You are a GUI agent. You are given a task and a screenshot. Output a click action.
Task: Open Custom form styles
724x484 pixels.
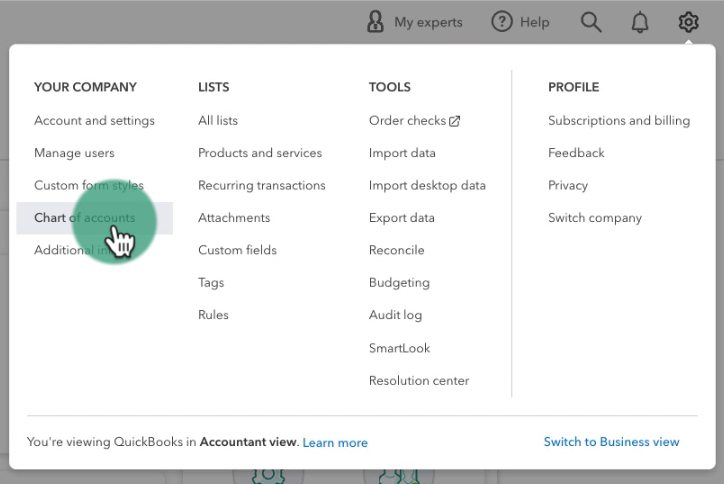tap(89, 185)
